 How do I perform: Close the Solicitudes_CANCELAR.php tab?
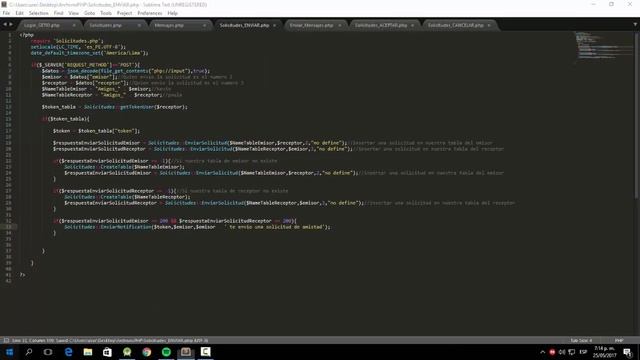pyautogui.click(x=489, y=25)
